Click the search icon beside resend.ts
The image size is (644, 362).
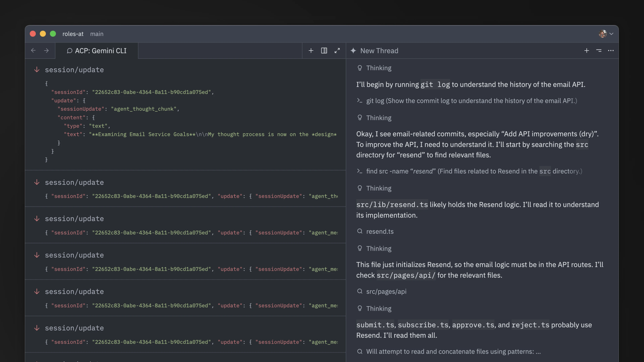tap(360, 231)
